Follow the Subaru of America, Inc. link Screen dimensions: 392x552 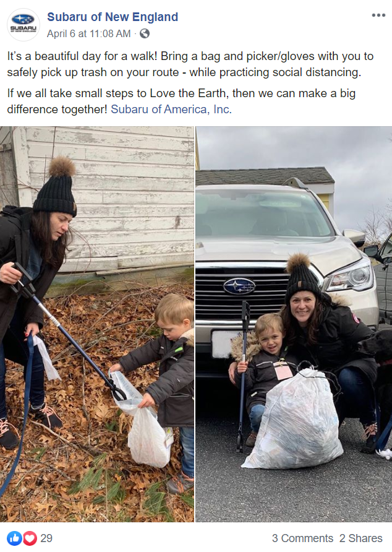pos(171,109)
